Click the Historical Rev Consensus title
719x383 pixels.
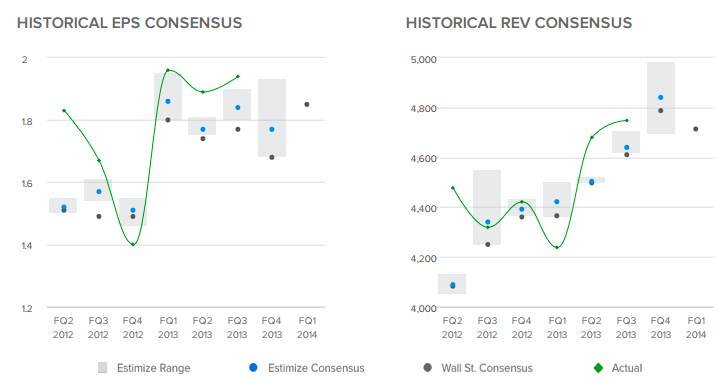[519, 23]
